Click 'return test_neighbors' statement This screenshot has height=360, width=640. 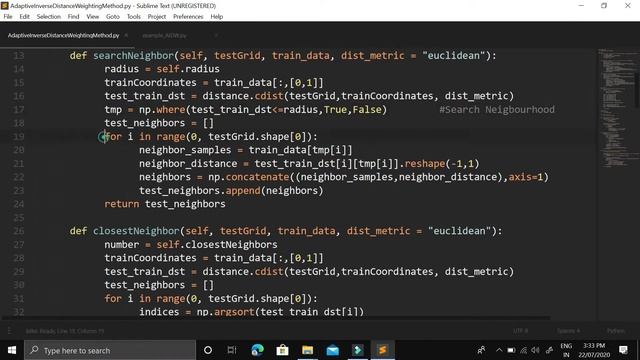pyautogui.click(x=165, y=204)
